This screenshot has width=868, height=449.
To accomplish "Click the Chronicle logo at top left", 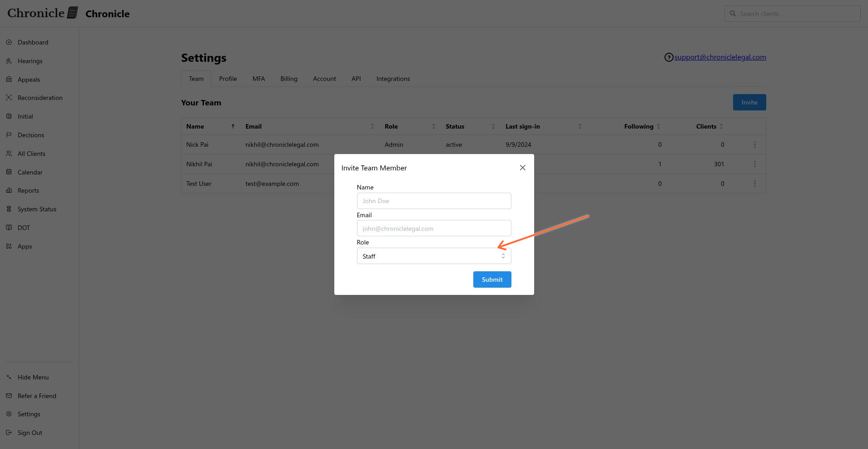I will point(43,13).
